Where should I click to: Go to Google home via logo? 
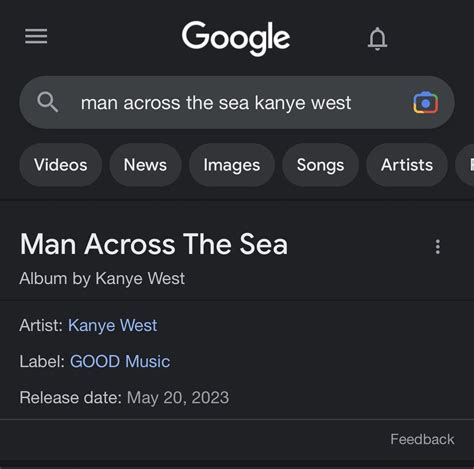(236, 38)
